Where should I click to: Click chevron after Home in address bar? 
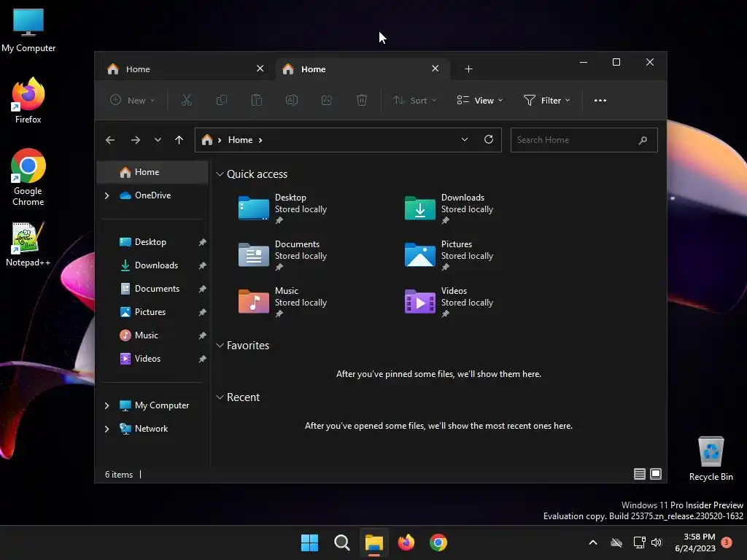[260, 140]
